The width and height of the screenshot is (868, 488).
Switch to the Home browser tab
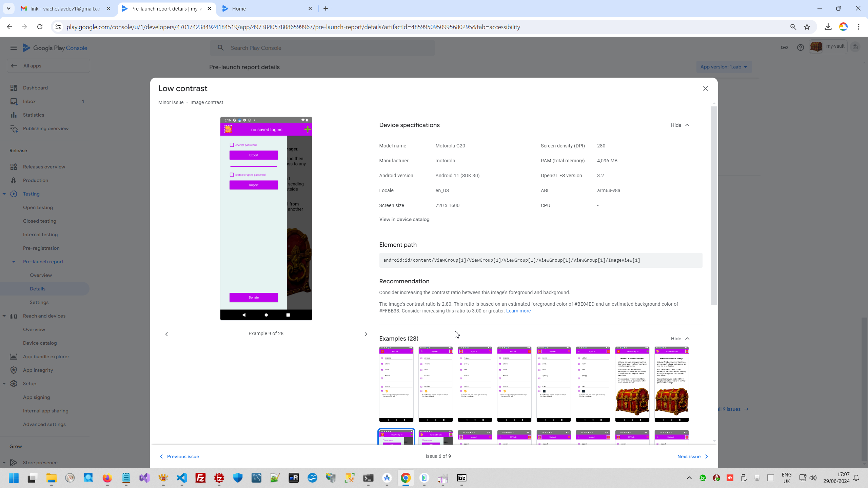click(x=239, y=9)
